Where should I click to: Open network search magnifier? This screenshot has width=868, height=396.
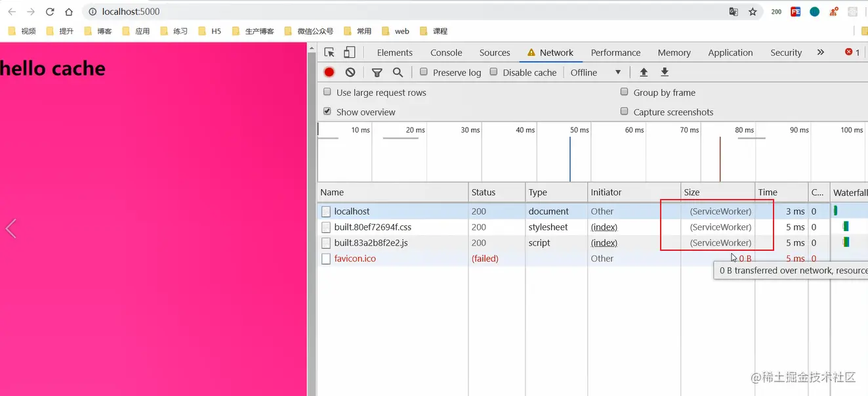pyautogui.click(x=398, y=72)
